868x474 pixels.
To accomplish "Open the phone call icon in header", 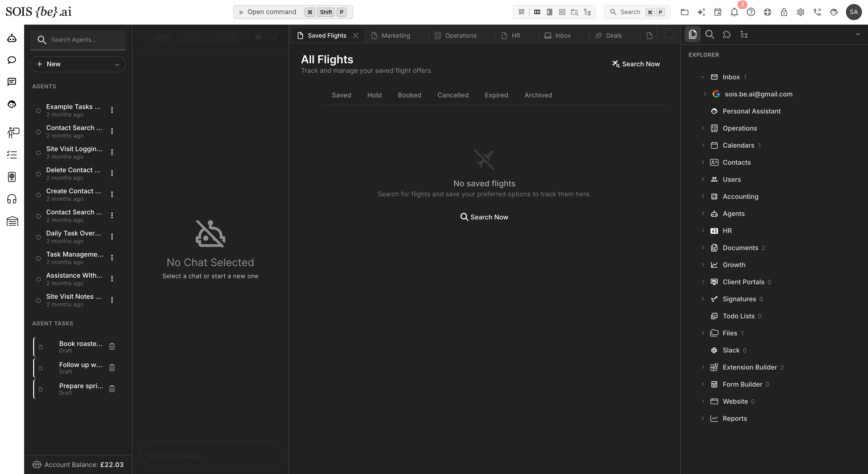I will pyautogui.click(x=817, y=12).
